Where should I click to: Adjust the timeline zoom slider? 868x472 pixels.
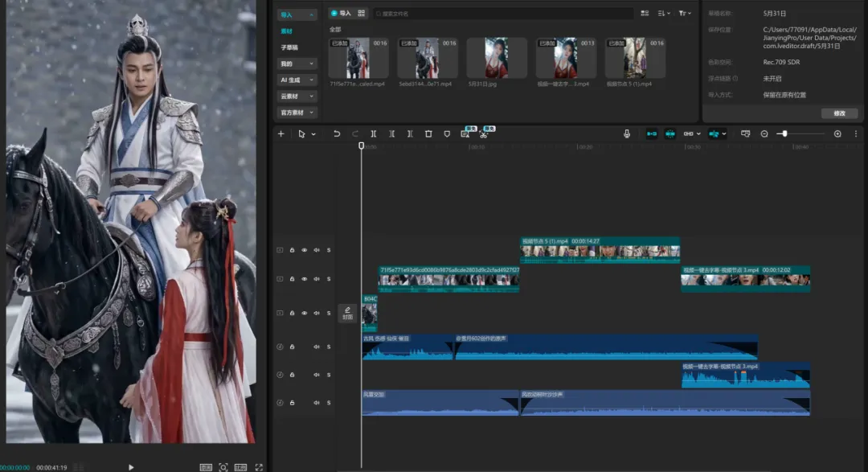tap(784, 133)
